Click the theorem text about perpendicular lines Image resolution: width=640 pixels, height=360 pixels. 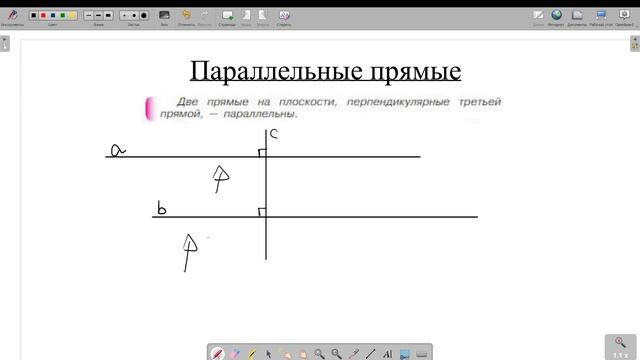pos(330,107)
